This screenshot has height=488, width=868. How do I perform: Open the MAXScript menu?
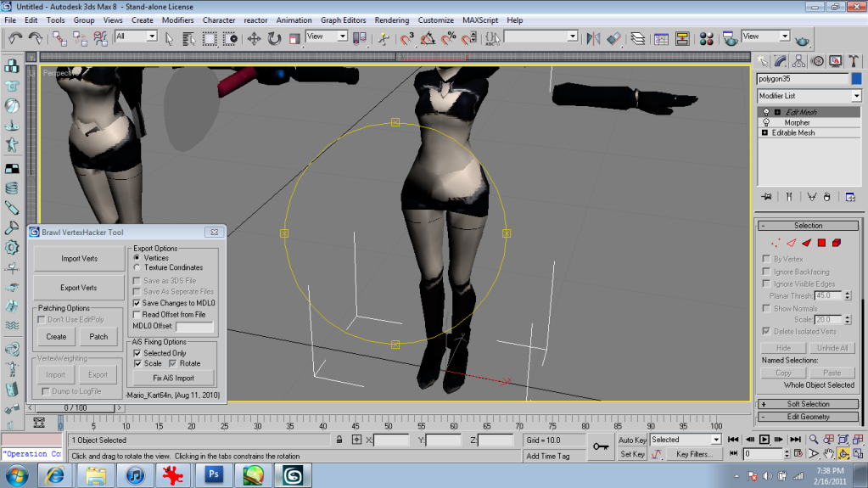coord(480,20)
